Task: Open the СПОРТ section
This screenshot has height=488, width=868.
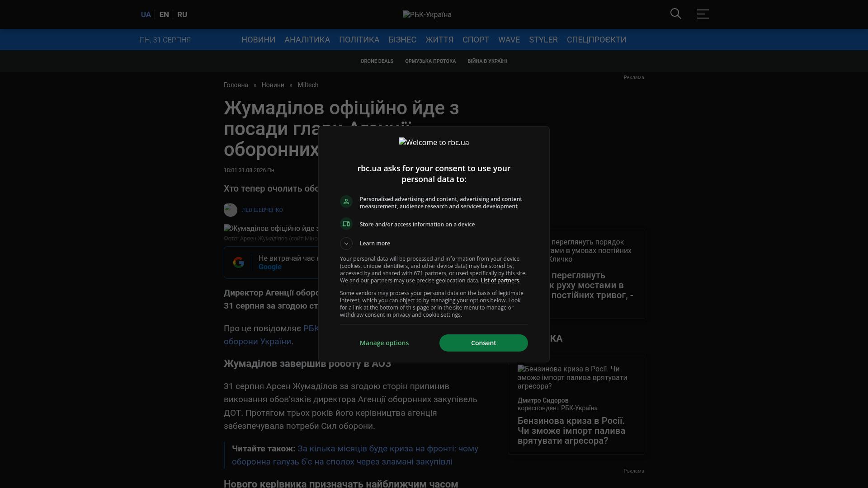Action: 476,40
